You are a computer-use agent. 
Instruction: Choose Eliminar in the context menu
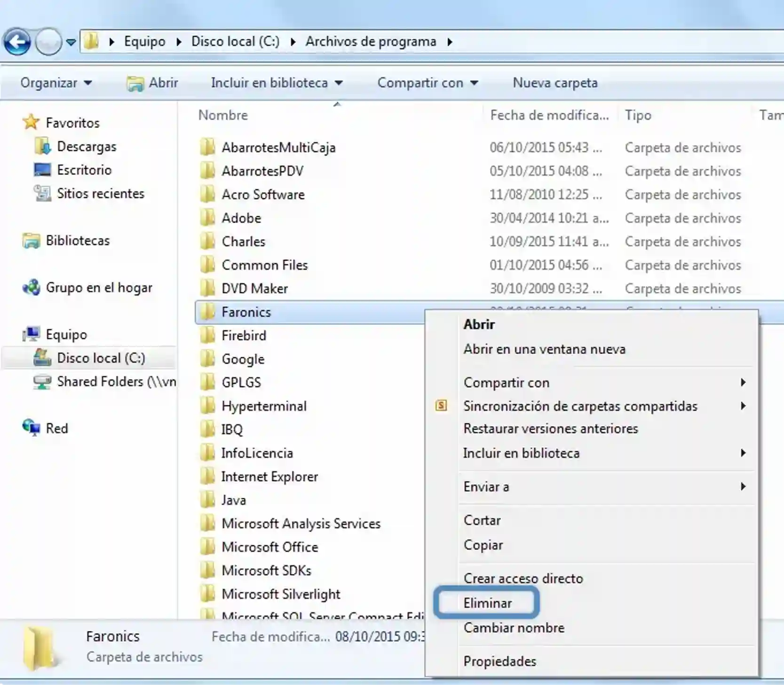tap(487, 603)
